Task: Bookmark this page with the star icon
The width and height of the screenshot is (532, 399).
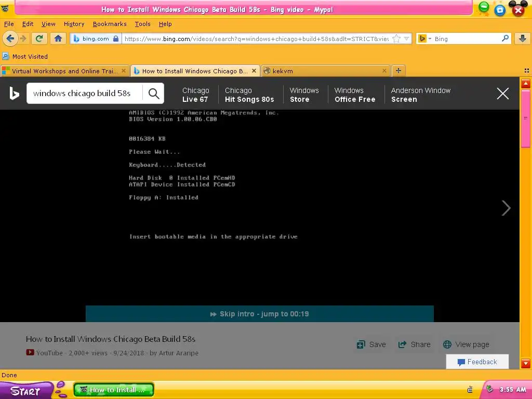Action: click(396, 38)
